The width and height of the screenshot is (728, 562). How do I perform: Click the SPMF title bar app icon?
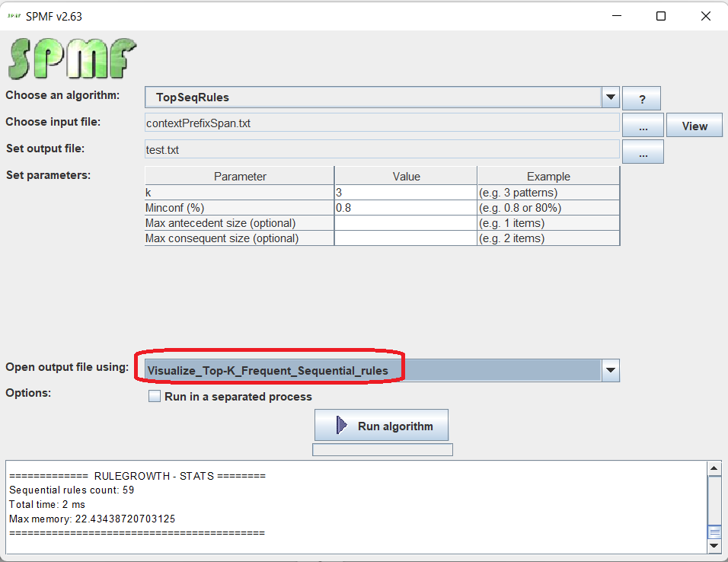(x=14, y=16)
